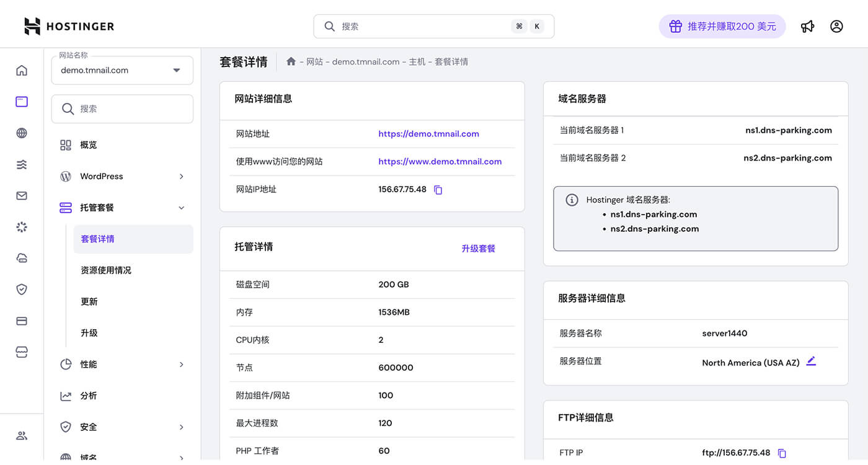868x465 pixels.
Task: Click 推荐并赚取200 美元 referral button
Action: pos(722,27)
